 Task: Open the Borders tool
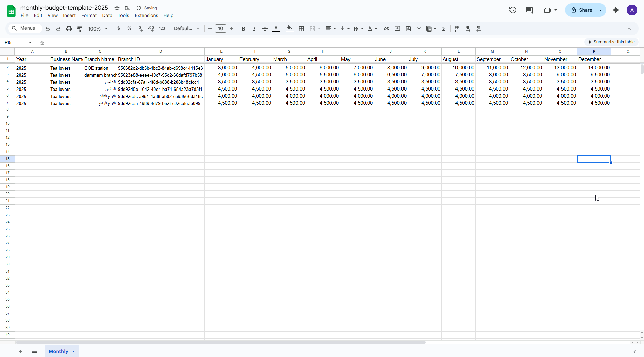pos(301,29)
